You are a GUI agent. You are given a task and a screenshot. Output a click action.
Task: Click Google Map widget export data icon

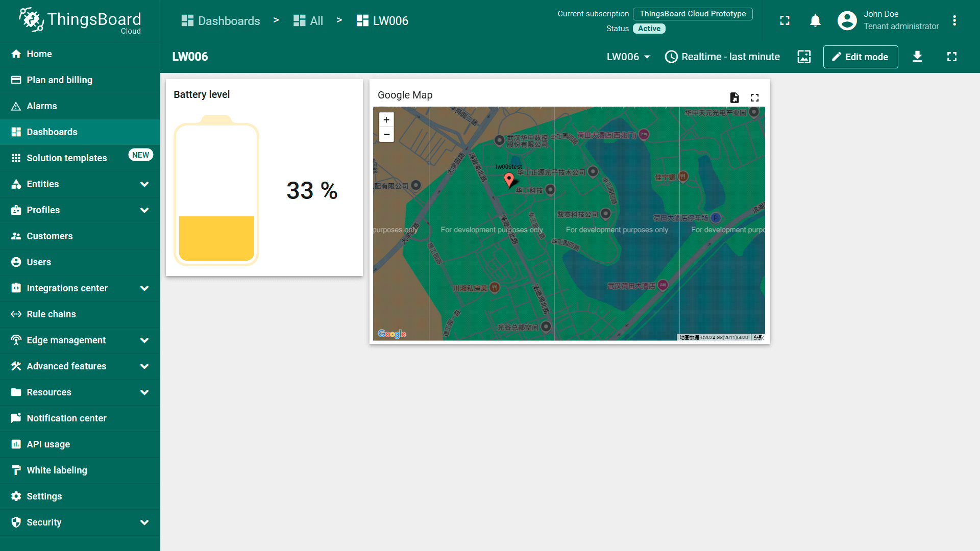tap(734, 97)
